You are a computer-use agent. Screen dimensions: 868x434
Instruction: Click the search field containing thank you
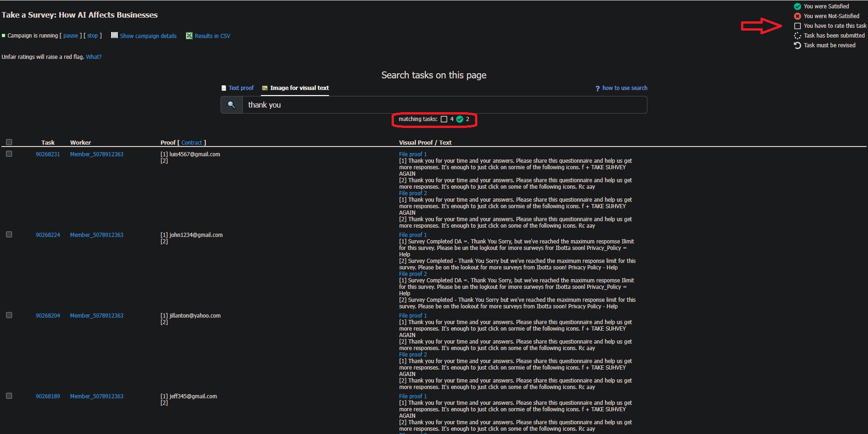(x=444, y=105)
